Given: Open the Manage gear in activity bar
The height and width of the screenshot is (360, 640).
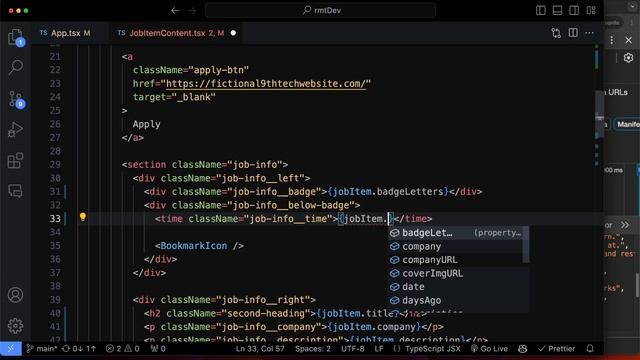Looking at the screenshot, I should coord(16,325).
